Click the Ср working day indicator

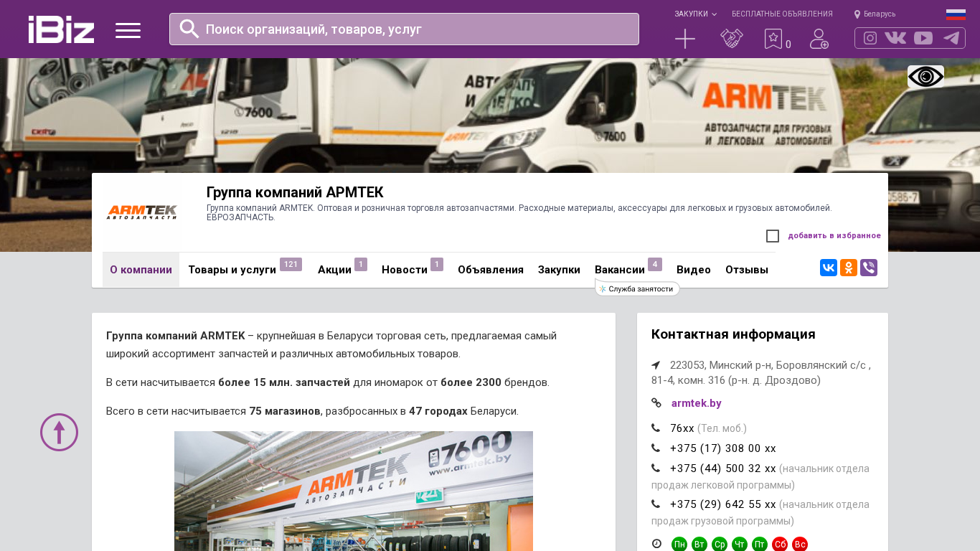(720, 545)
